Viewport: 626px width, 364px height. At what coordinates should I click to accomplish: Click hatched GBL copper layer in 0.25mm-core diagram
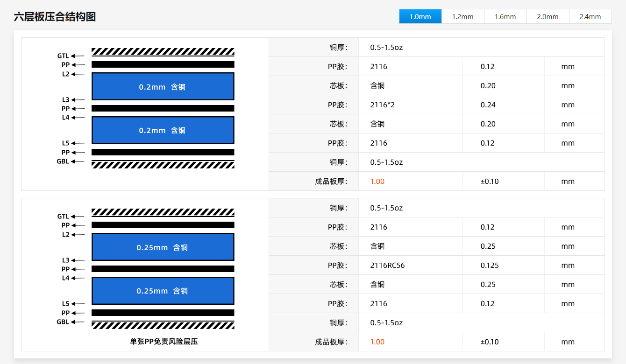(x=163, y=325)
